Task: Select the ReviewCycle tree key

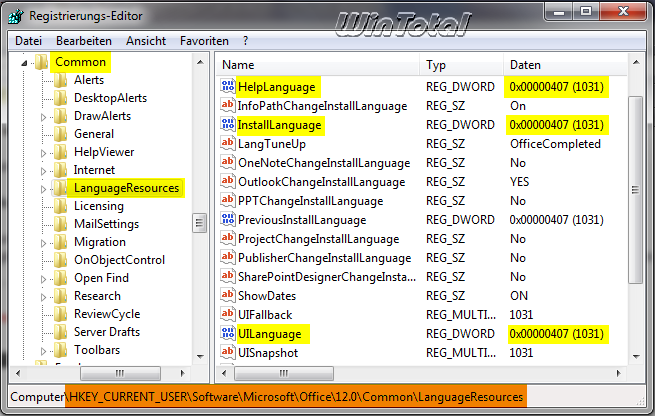Action: 107,314
